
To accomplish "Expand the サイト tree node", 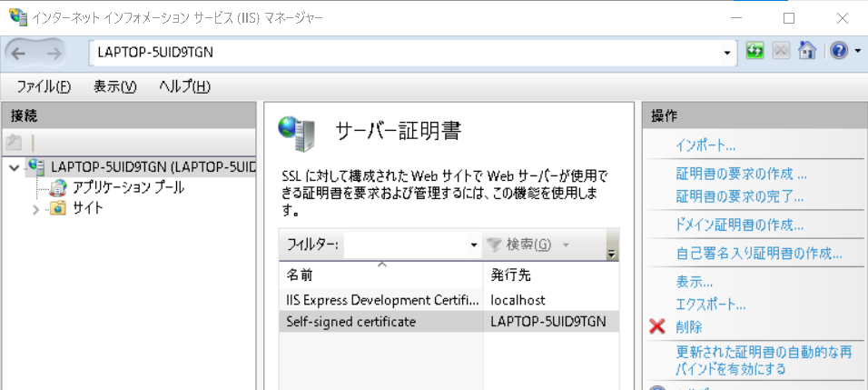I will pos(36,210).
